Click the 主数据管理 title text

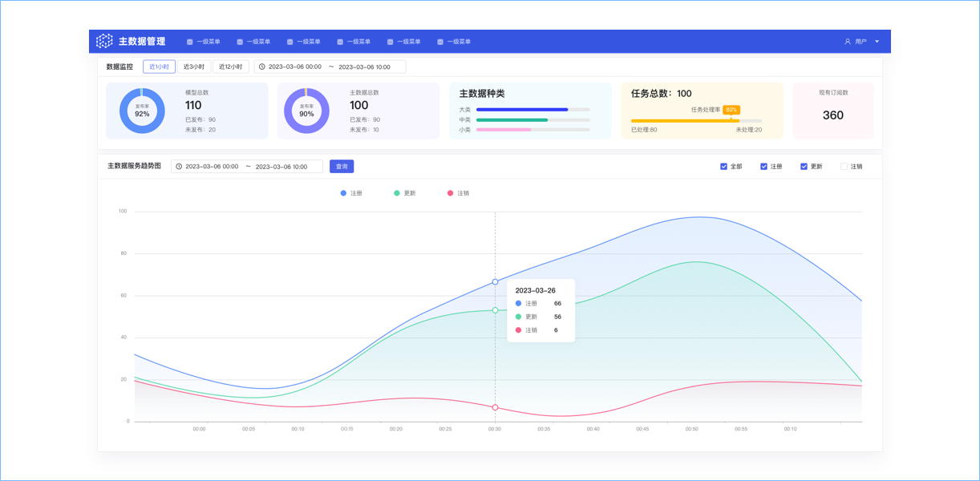[x=142, y=42]
